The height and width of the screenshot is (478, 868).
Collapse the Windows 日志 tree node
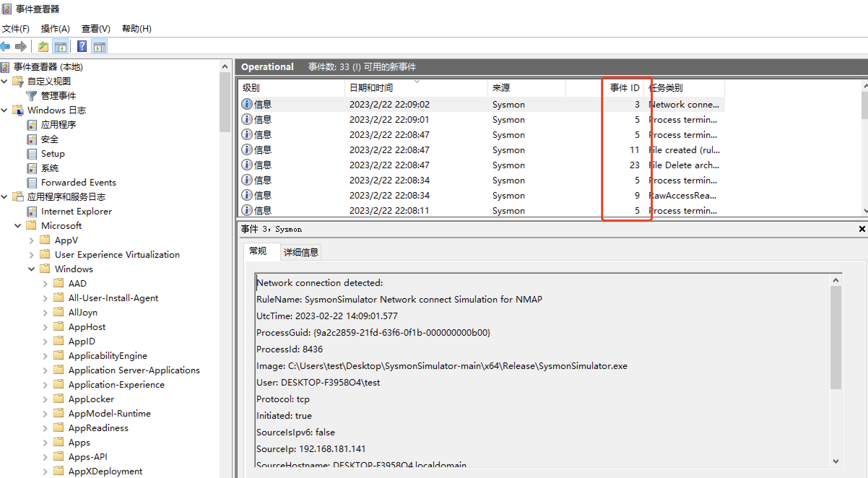(x=4, y=110)
